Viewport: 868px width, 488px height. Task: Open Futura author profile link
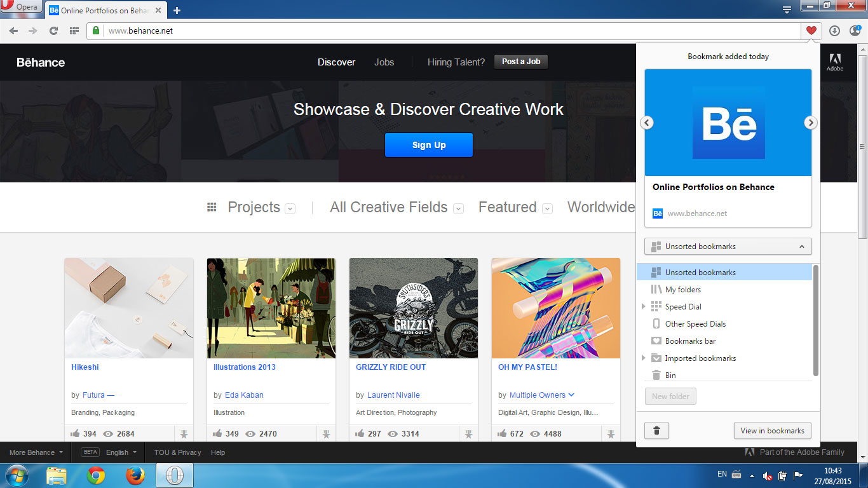(98, 395)
